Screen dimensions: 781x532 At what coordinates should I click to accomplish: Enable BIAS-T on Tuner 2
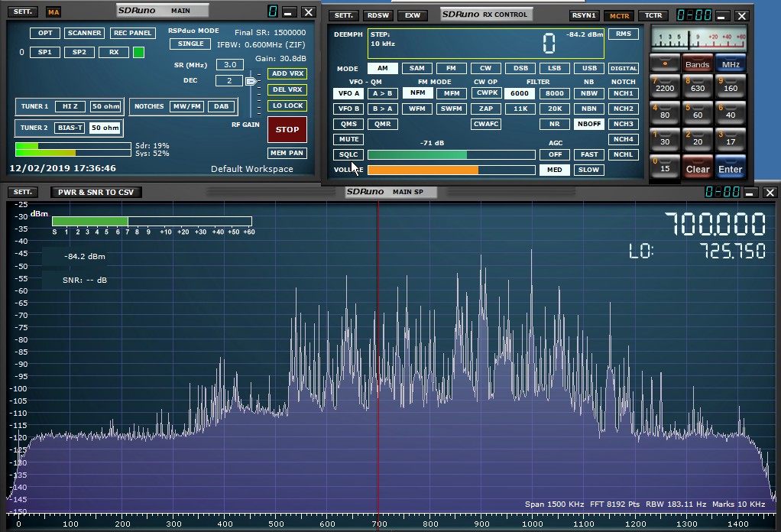(70, 128)
